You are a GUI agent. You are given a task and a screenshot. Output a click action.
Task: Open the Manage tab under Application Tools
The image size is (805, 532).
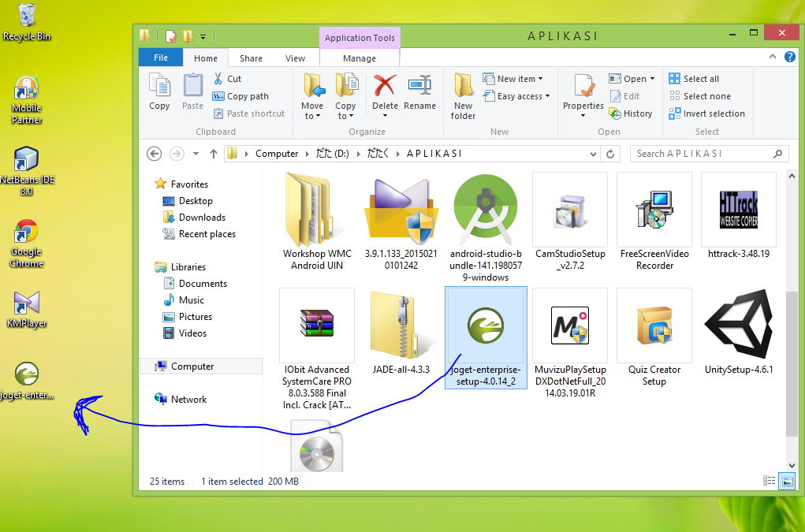pos(360,58)
